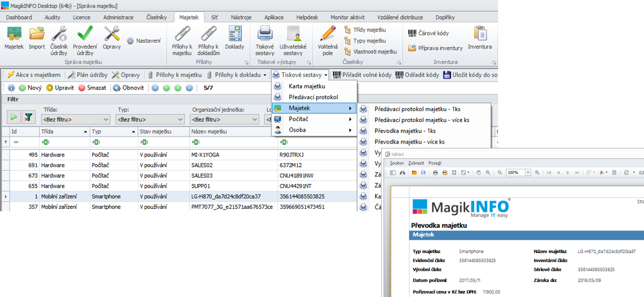Click the binoculars search icon in Náhled
Screen dimensions: 644x297
click(403, 173)
